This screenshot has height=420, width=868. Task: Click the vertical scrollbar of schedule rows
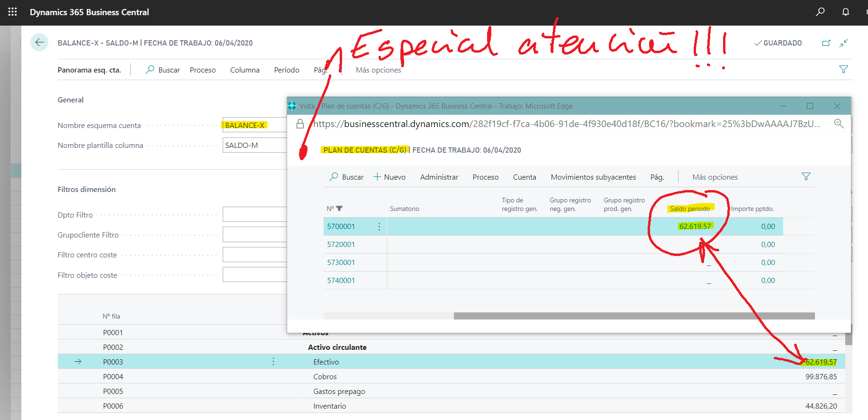[849, 335]
